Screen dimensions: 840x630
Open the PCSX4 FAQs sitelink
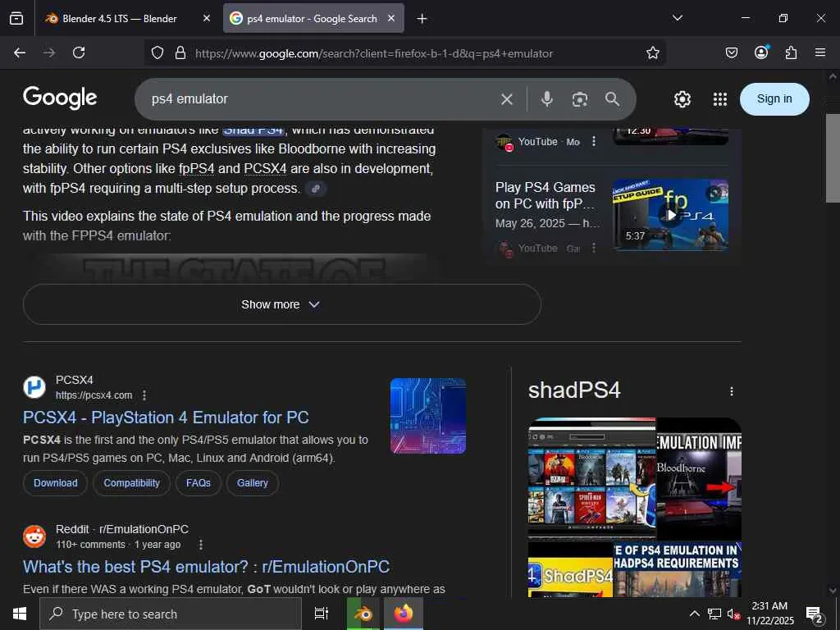click(x=199, y=482)
